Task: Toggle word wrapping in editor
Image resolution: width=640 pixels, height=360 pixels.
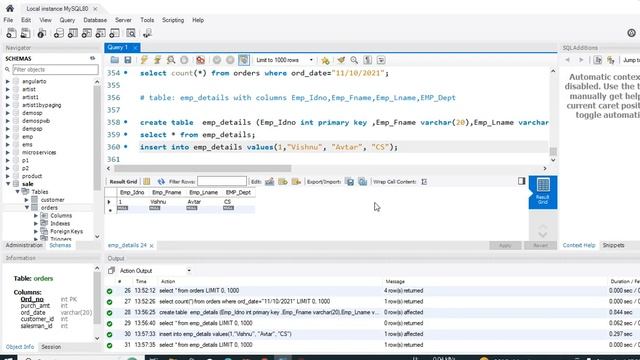Action: pos(381,60)
